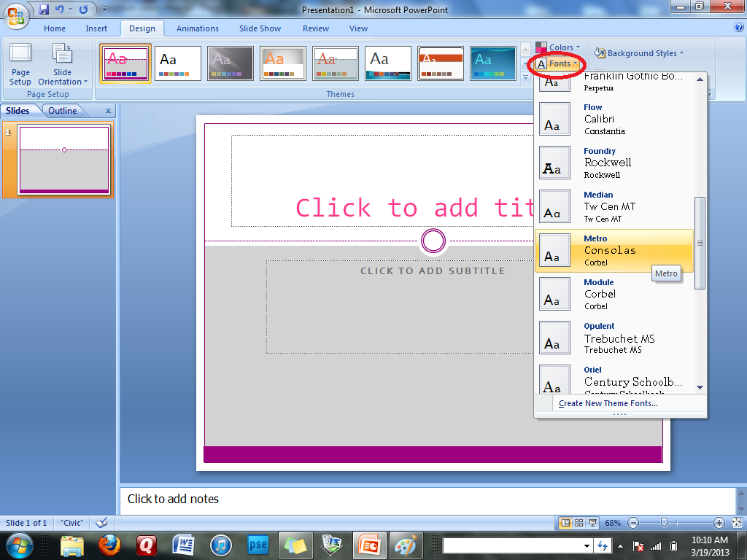Apply the Civic theme thumbnail with pink Aa
The image size is (747, 560).
125,63
